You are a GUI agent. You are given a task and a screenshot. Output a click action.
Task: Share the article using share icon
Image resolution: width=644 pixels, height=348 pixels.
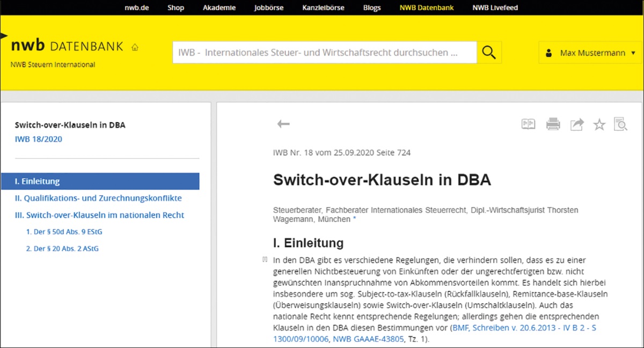(576, 124)
